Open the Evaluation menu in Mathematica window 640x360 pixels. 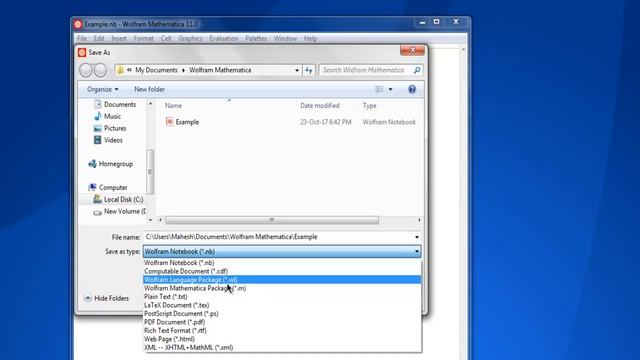coord(224,38)
